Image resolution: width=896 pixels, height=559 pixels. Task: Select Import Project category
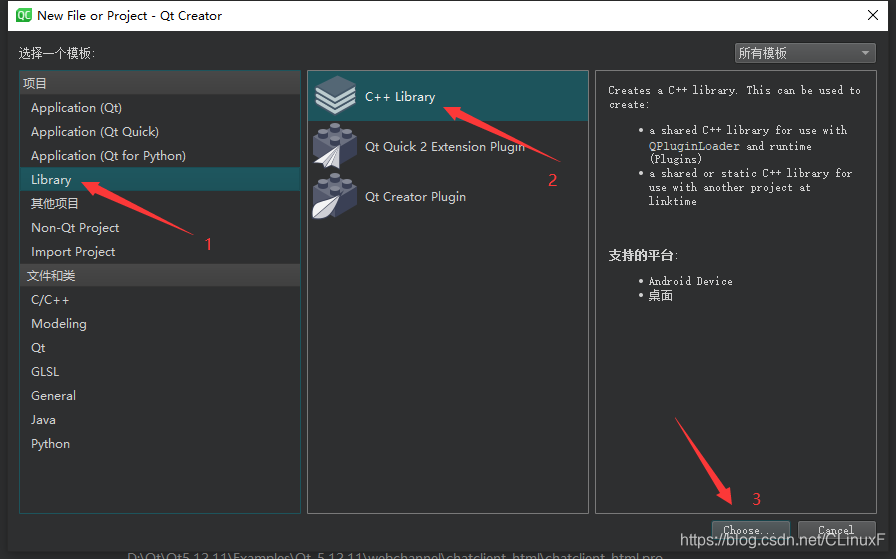click(x=160, y=251)
